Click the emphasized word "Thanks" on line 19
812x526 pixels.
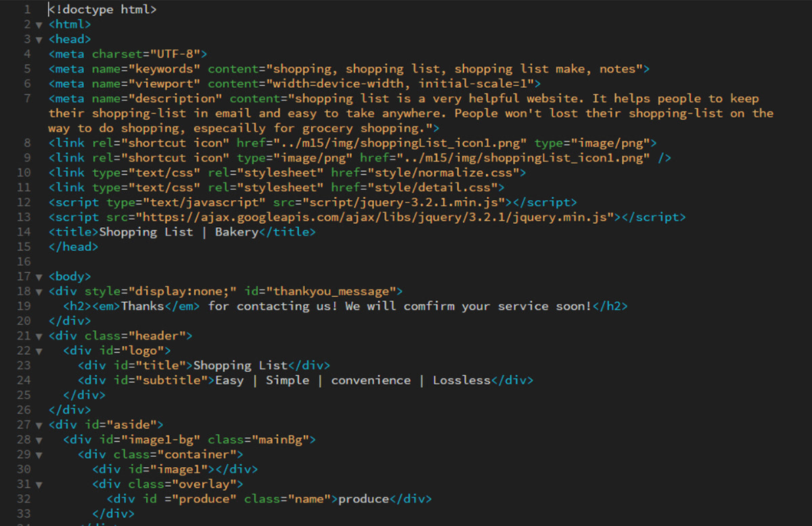pyautogui.click(x=142, y=306)
